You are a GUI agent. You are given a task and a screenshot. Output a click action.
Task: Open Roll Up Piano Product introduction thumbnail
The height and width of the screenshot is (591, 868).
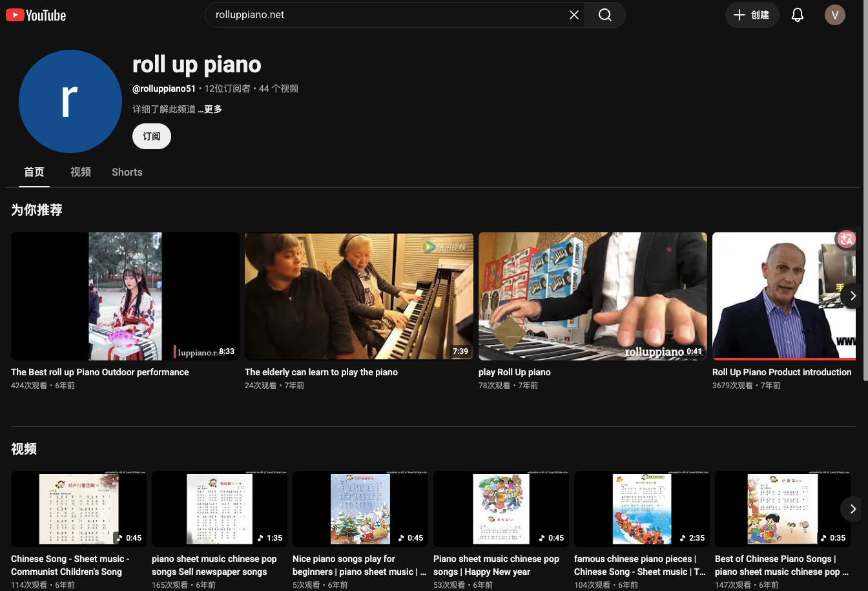pos(784,296)
